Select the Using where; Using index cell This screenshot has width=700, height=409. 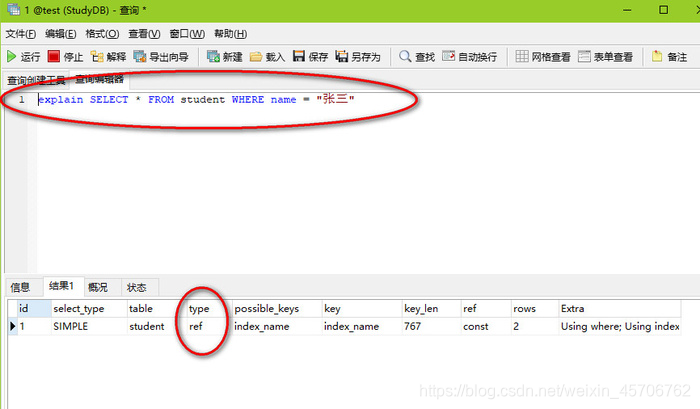(620, 326)
